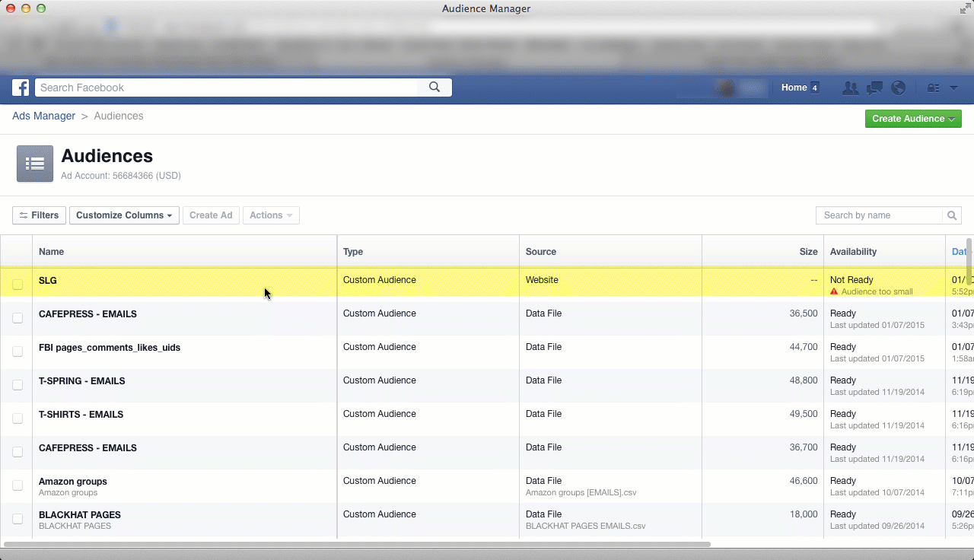Open the Create Audience dropdown
The width and height of the screenshot is (974, 560).
[913, 119]
